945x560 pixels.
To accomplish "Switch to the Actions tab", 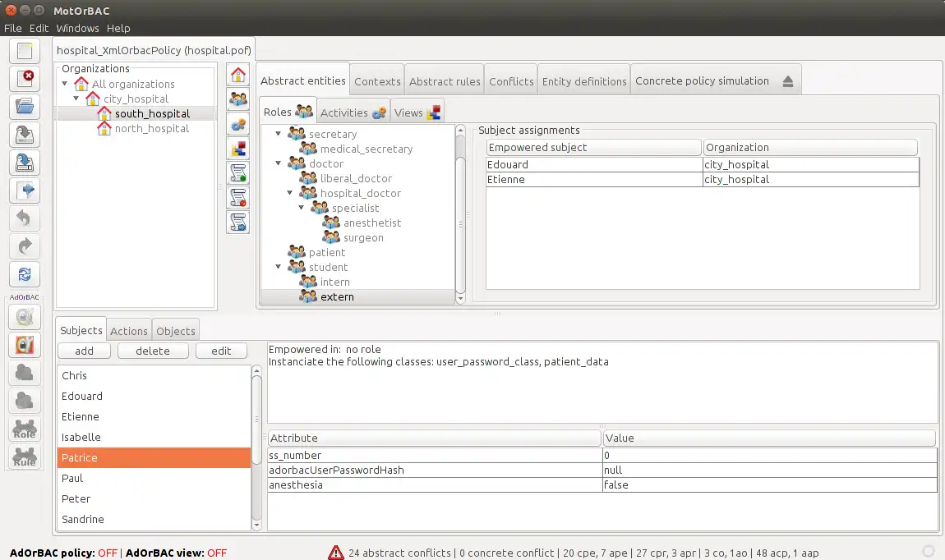I will point(129,331).
